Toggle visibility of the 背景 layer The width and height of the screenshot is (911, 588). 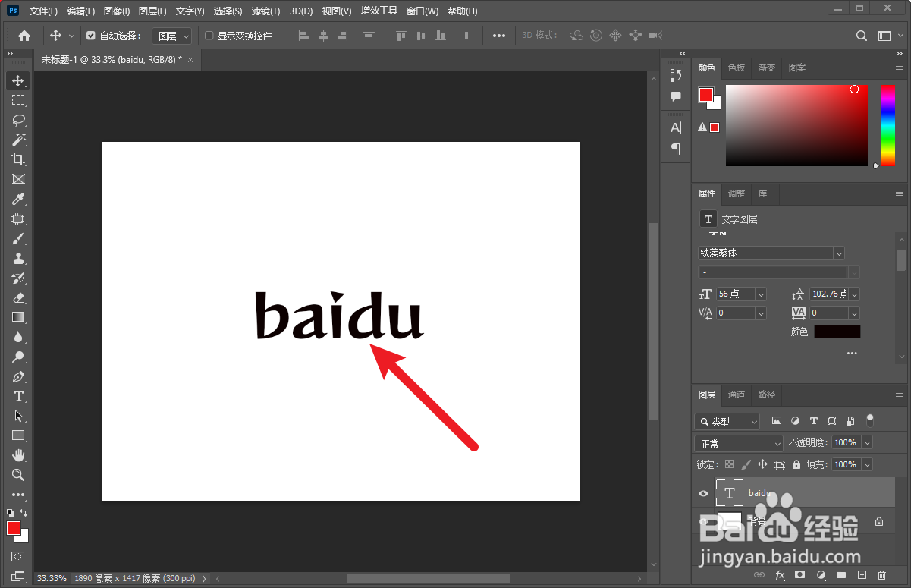click(703, 522)
